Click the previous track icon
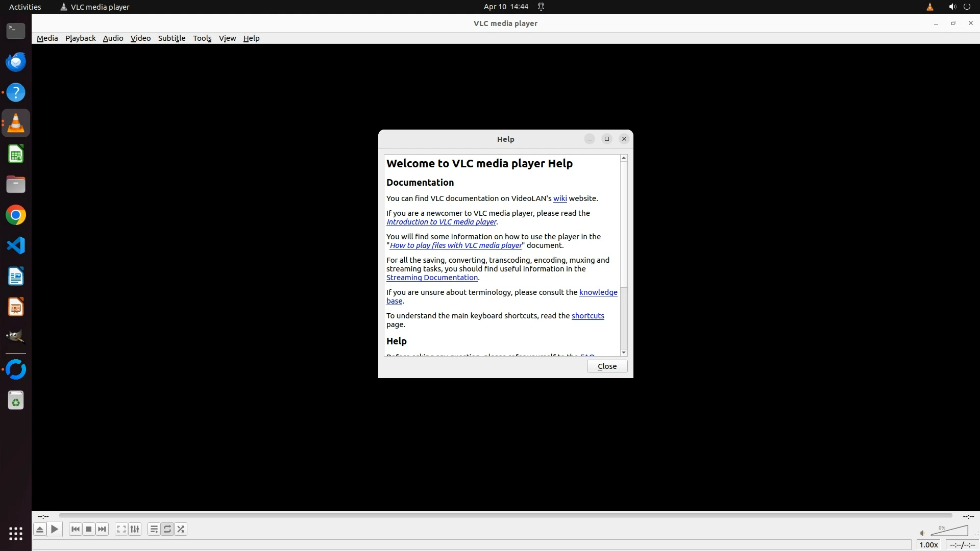Image resolution: width=980 pixels, height=551 pixels. [x=76, y=530]
